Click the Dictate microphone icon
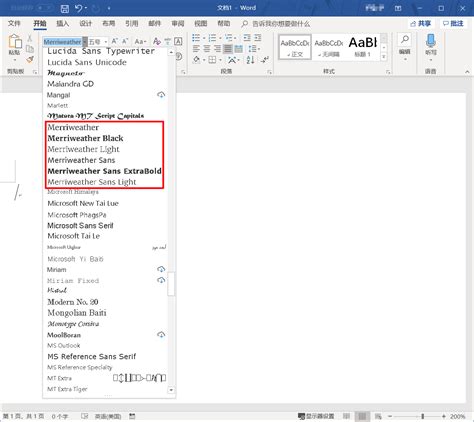 430,41
